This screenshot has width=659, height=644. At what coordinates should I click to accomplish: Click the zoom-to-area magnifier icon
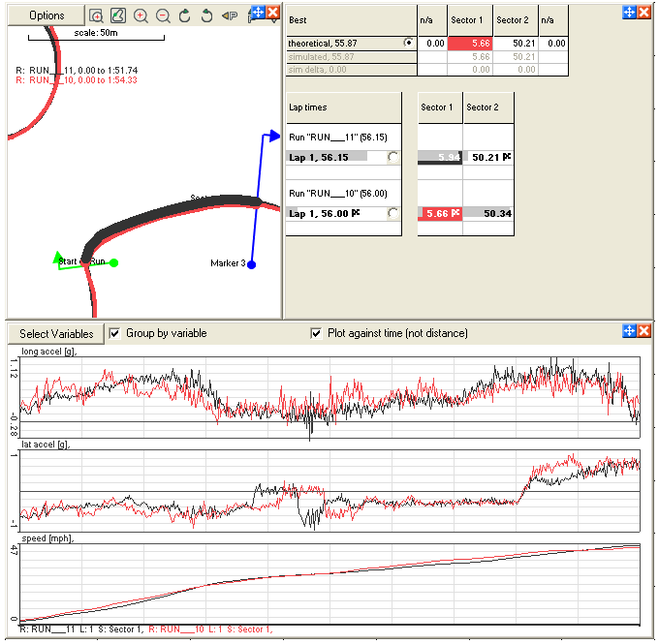(96, 15)
